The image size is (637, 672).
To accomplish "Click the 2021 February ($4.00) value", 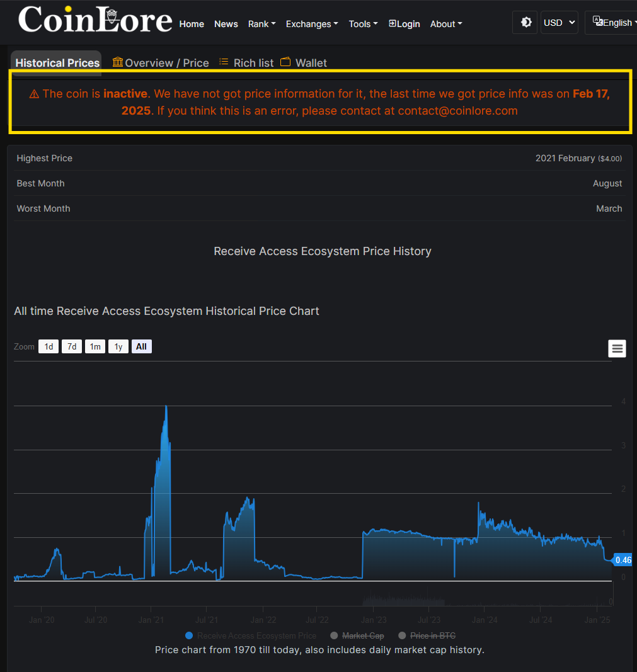I will [578, 158].
